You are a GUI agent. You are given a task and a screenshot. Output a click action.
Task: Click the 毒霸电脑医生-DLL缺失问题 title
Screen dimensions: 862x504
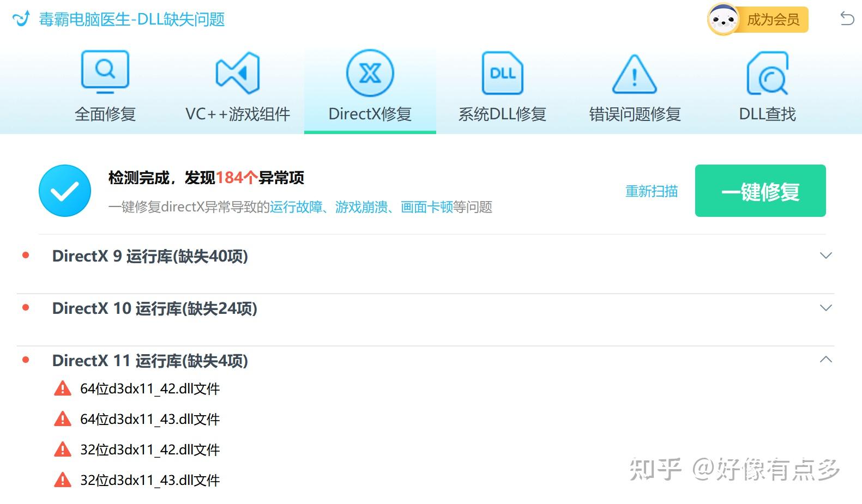(132, 20)
